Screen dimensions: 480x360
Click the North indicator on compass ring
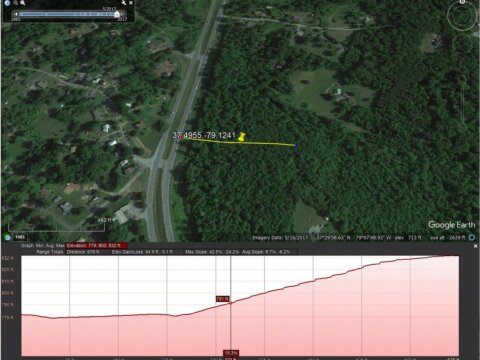tap(462, 2)
